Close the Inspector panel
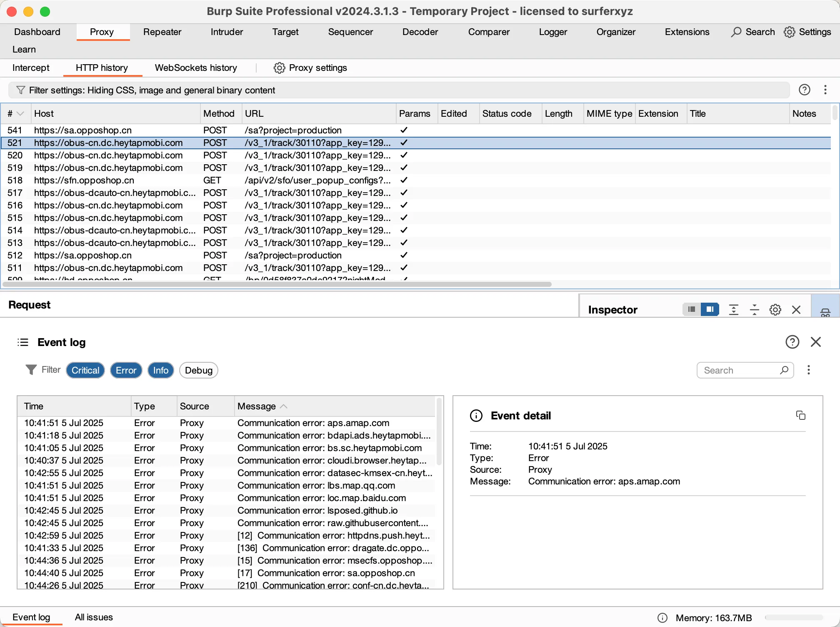 (x=796, y=310)
